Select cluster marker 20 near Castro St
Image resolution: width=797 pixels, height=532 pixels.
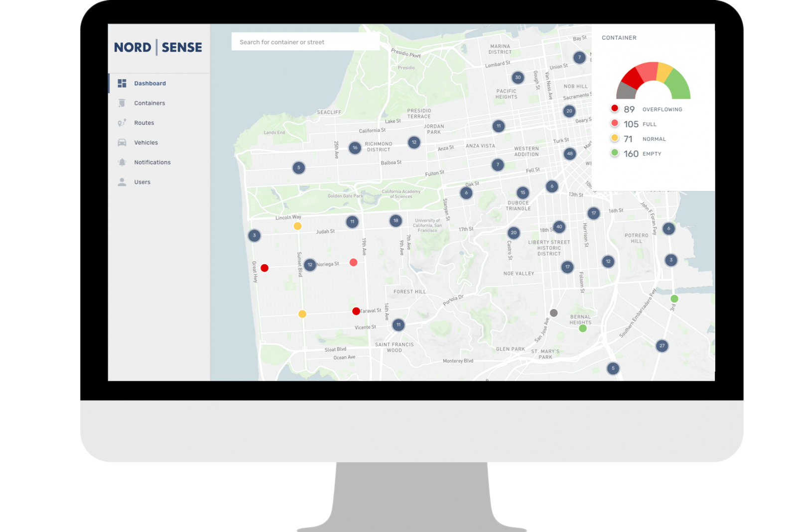pyautogui.click(x=514, y=233)
